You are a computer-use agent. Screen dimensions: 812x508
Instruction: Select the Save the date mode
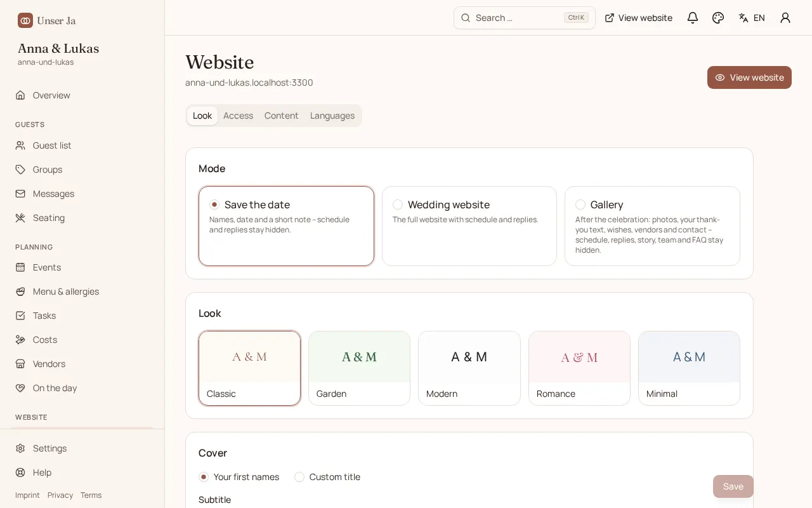tap(286, 226)
